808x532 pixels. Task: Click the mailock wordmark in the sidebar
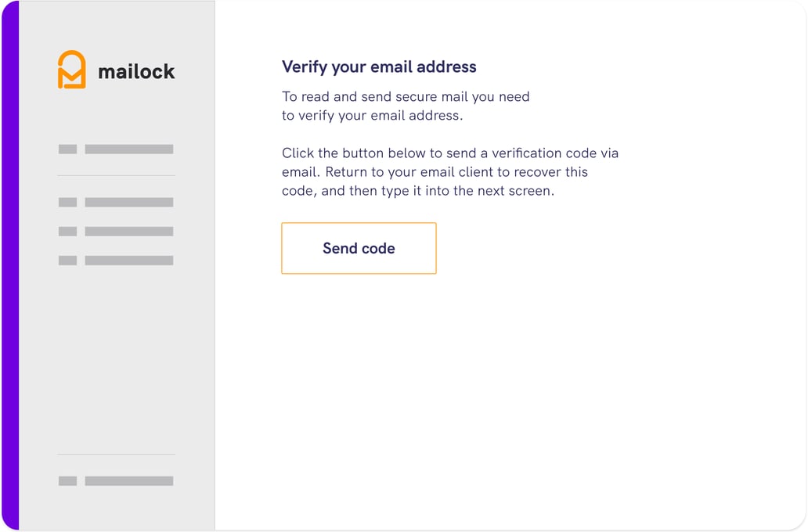135,71
